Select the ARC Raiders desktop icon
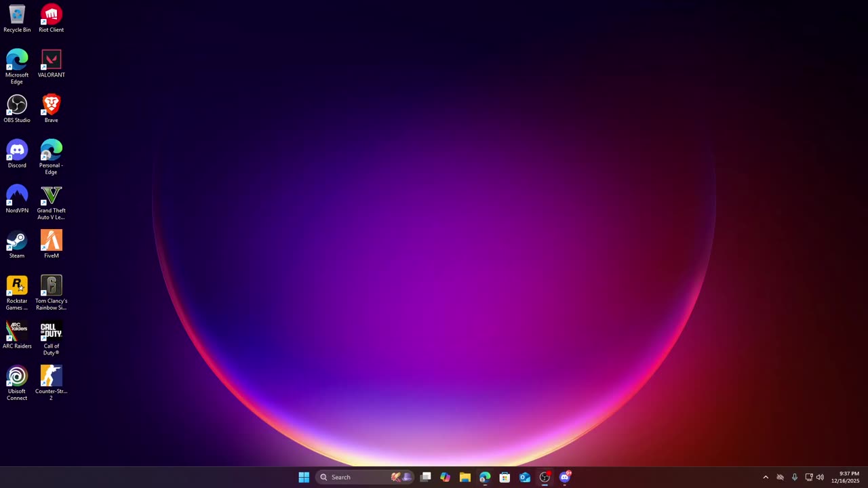 [17, 335]
